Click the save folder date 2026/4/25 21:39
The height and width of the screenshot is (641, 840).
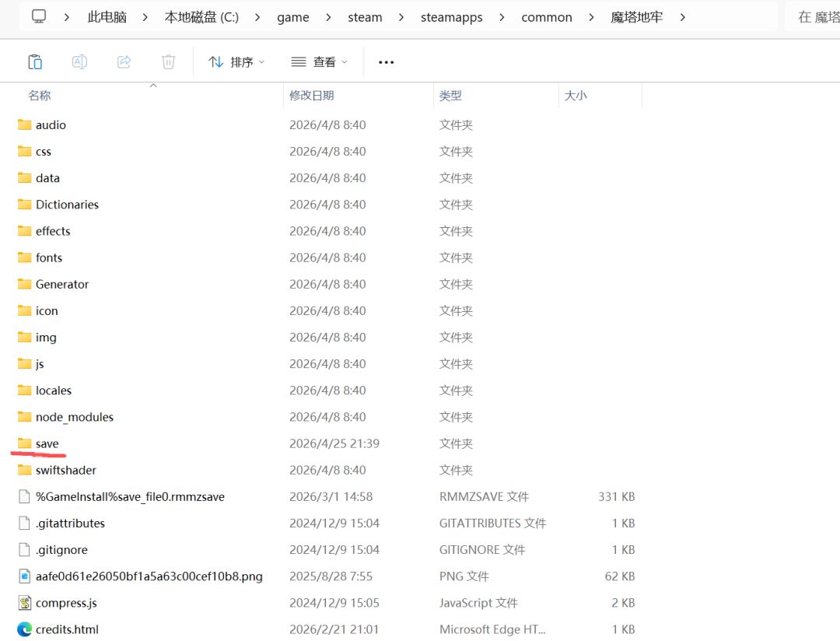click(334, 443)
